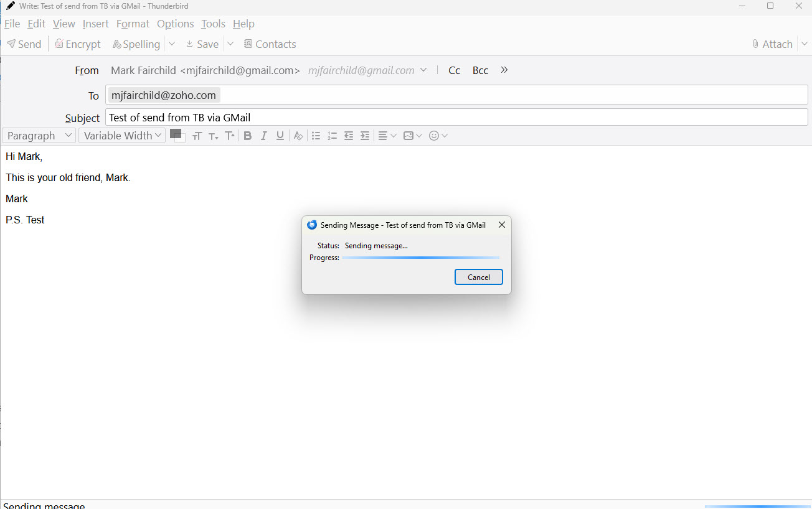The height and width of the screenshot is (509, 812).
Task: Click the larger font size icon
Action: click(x=230, y=136)
